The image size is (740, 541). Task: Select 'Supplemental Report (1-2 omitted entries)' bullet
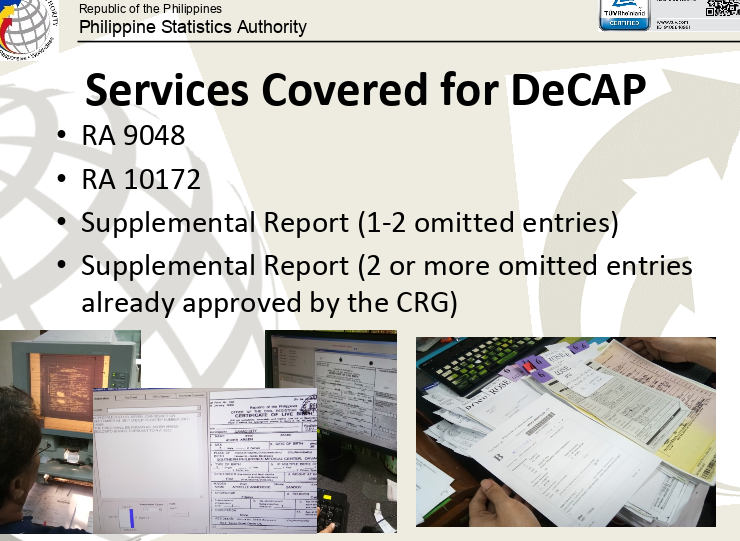coord(349,223)
